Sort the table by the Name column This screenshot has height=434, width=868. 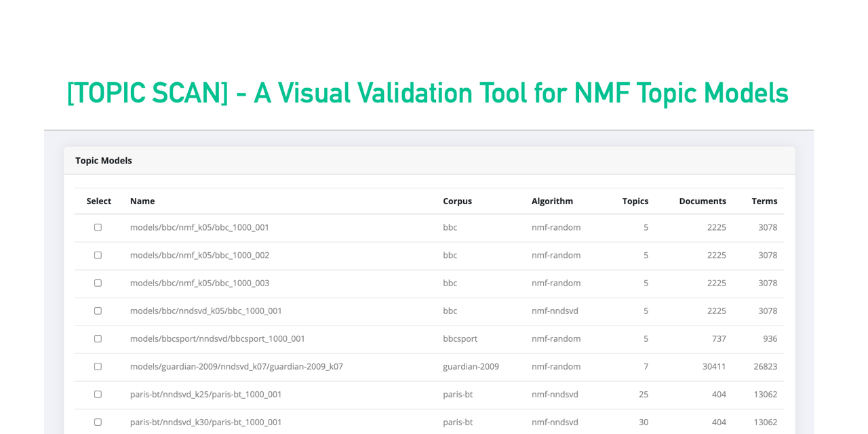(x=142, y=201)
